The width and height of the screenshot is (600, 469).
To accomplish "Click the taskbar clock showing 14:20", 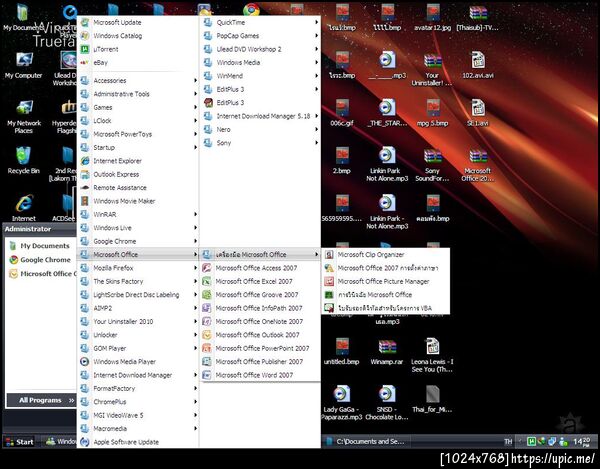I will (x=582, y=442).
